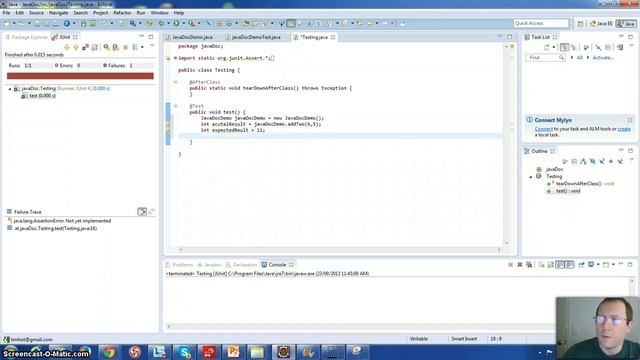Toggle Hide Static Members in Outline toolbar
This screenshot has height=360, width=640.
pos(602,161)
